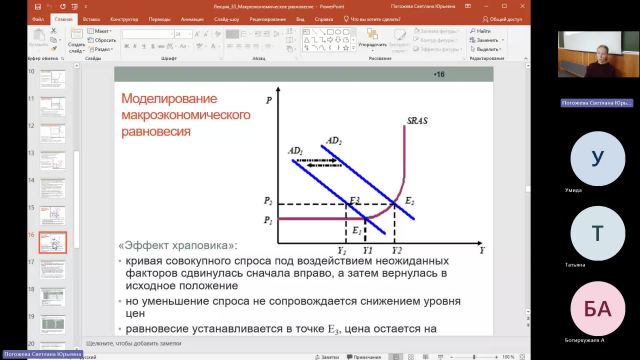The height and width of the screenshot is (360, 640).
Task: Click the Упорядочить arrange icon
Action: click(372, 35)
